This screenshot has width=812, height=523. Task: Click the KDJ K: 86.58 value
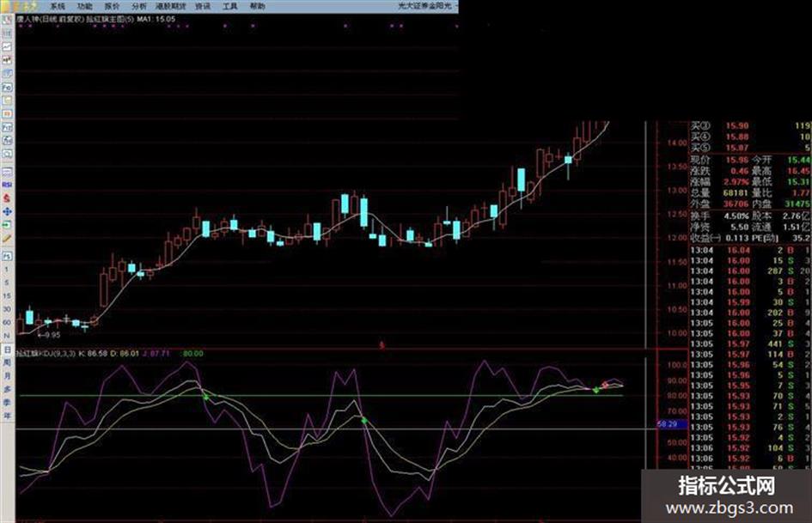pos(93,354)
